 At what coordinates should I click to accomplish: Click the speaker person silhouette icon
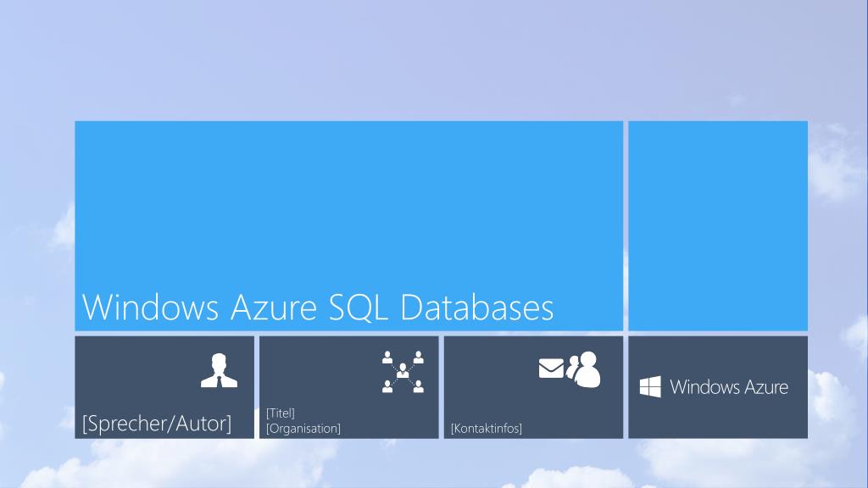(219, 370)
